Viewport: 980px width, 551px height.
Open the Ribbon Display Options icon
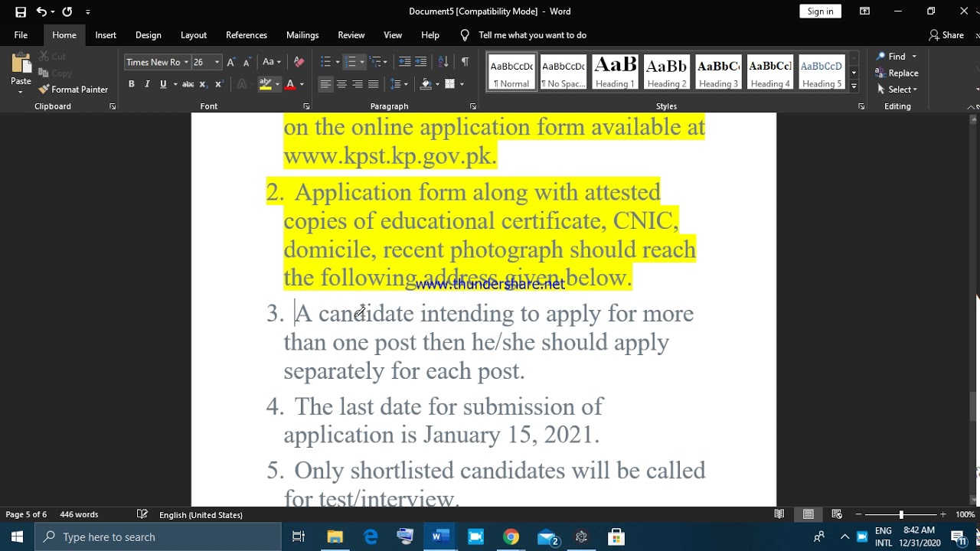coord(864,11)
